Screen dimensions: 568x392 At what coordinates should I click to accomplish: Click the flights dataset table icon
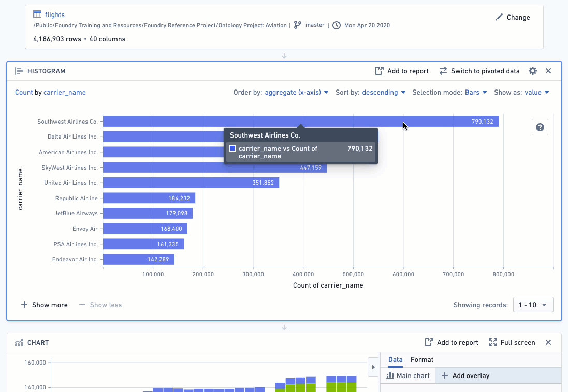pyautogui.click(x=37, y=14)
